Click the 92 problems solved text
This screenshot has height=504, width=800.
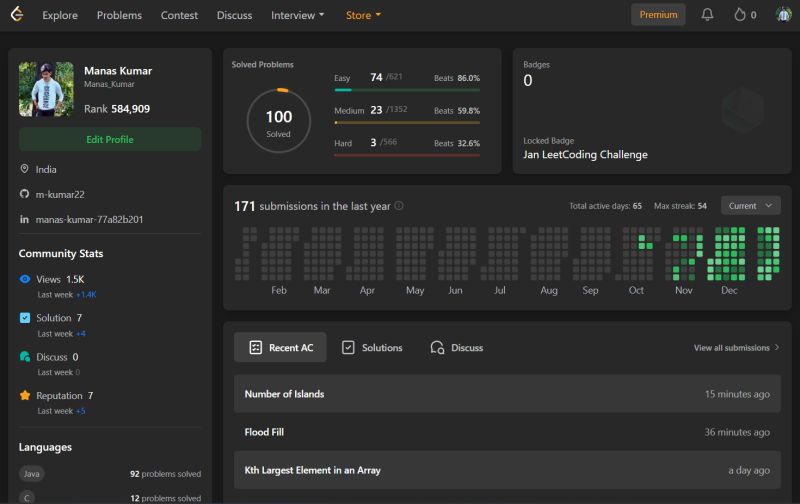click(165, 474)
